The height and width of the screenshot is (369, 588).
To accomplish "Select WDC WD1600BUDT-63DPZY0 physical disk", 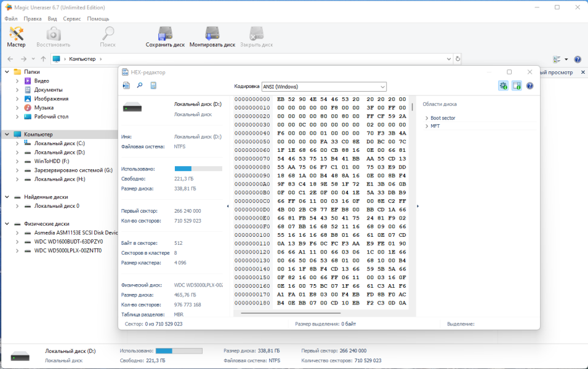I will click(68, 242).
